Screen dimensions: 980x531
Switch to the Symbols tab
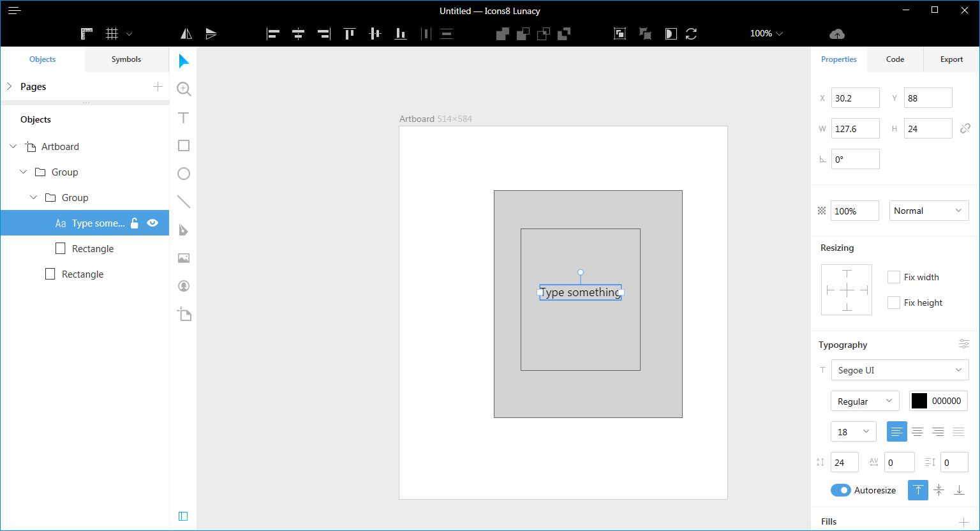coord(126,59)
